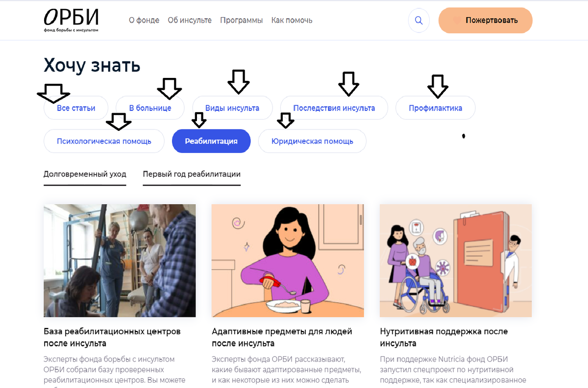The height and width of the screenshot is (388, 588).
Task: Select the В больнице category filter
Action: click(150, 108)
